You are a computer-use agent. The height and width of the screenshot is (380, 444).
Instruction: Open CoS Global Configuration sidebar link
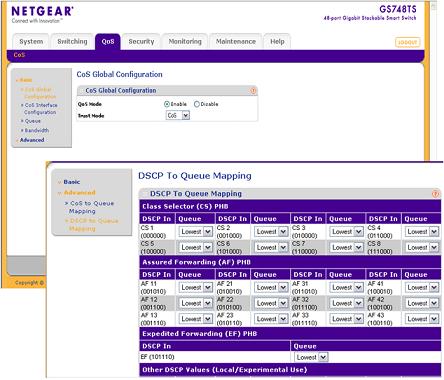click(x=40, y=93)
